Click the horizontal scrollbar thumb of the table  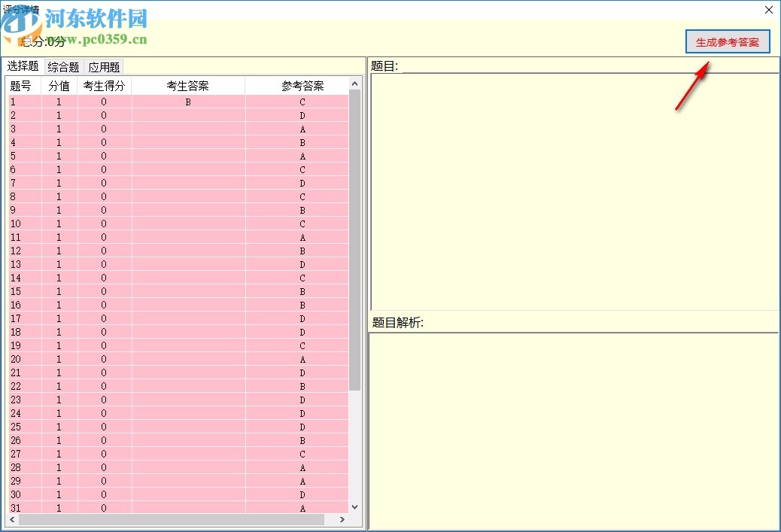point(172,519)
